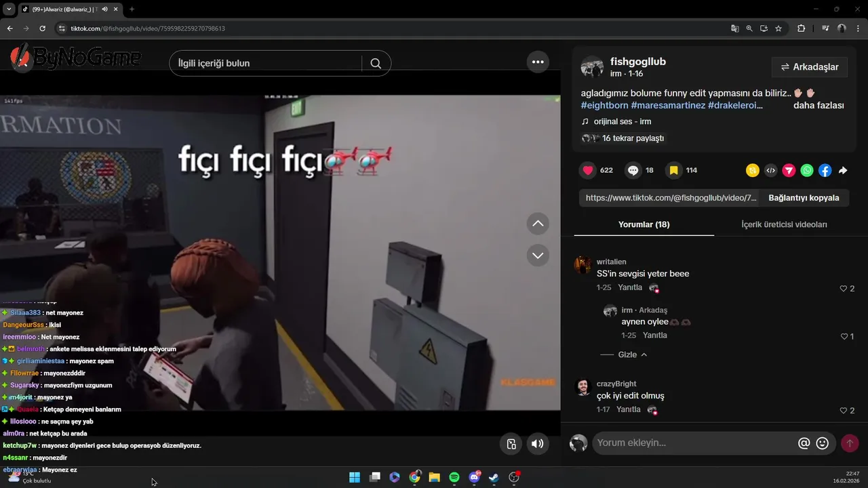Open more share options arrow
Viewport: 868px width, 488px height.
843,171
